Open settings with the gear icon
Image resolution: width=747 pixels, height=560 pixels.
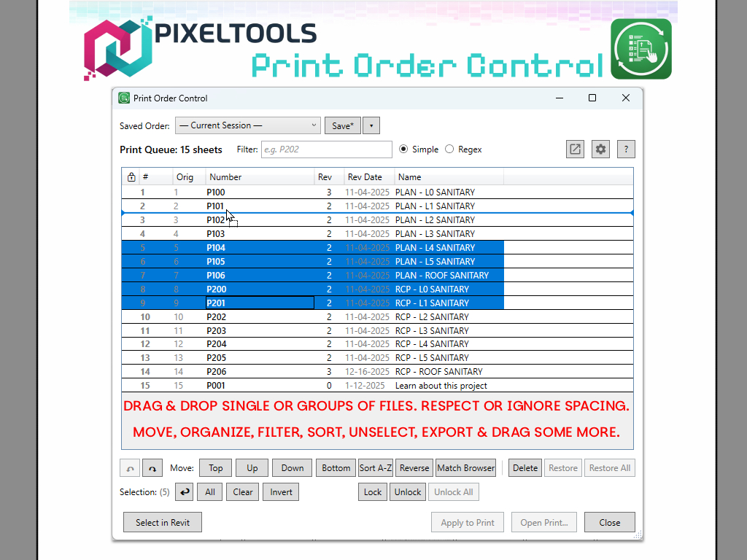600,149
